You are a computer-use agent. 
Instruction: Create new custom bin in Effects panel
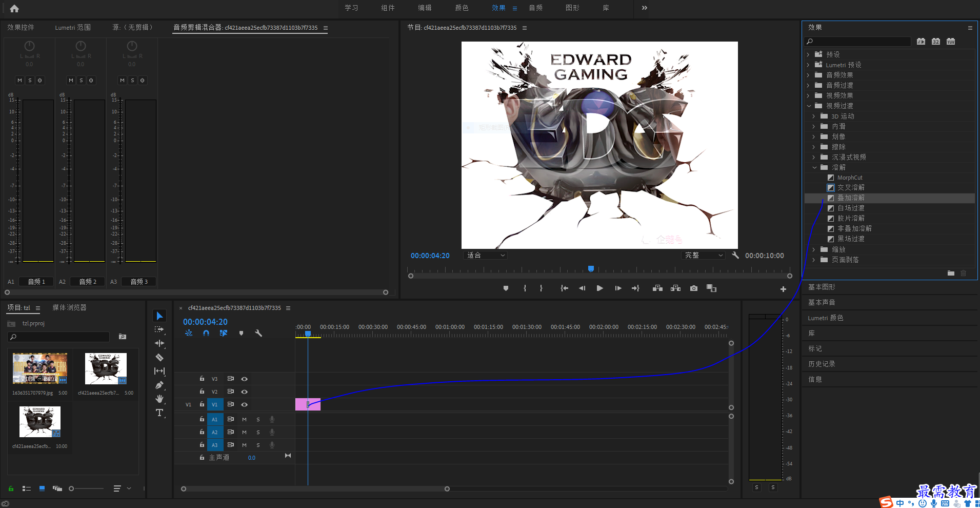pos(951,273)
